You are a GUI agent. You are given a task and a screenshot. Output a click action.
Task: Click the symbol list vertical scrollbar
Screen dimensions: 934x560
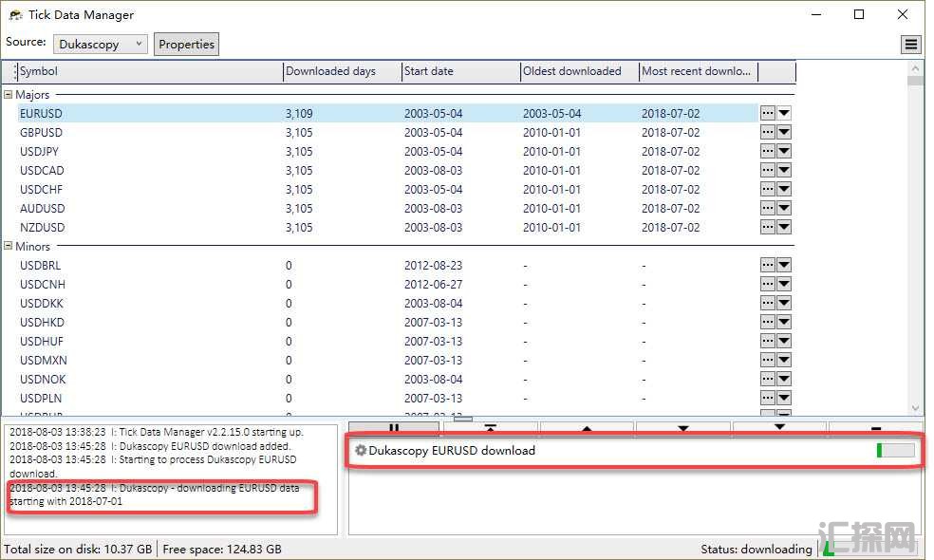click(916, 237)
